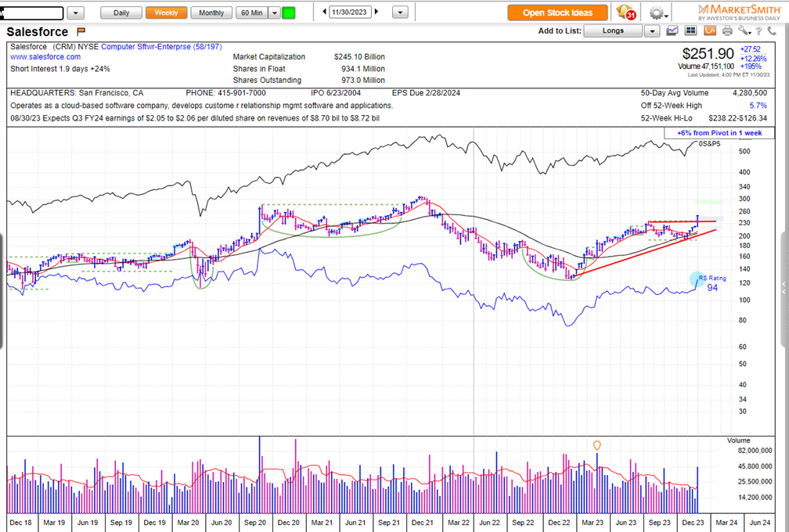789x532 pixels.
Task: Click the Volume 47,151,100 figure
Action: [706, 66]
